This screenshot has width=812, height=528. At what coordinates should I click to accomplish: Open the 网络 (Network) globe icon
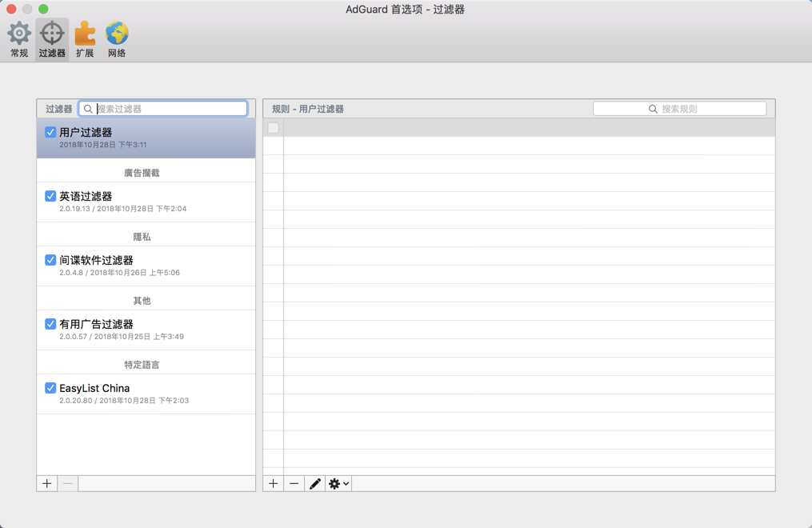pos(116,34)
